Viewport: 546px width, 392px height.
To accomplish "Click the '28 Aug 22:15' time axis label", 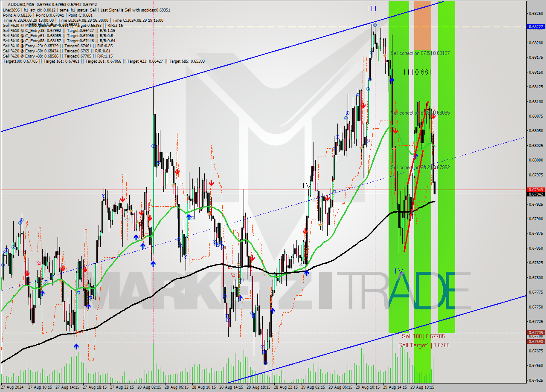I will (x=286, y=387).
